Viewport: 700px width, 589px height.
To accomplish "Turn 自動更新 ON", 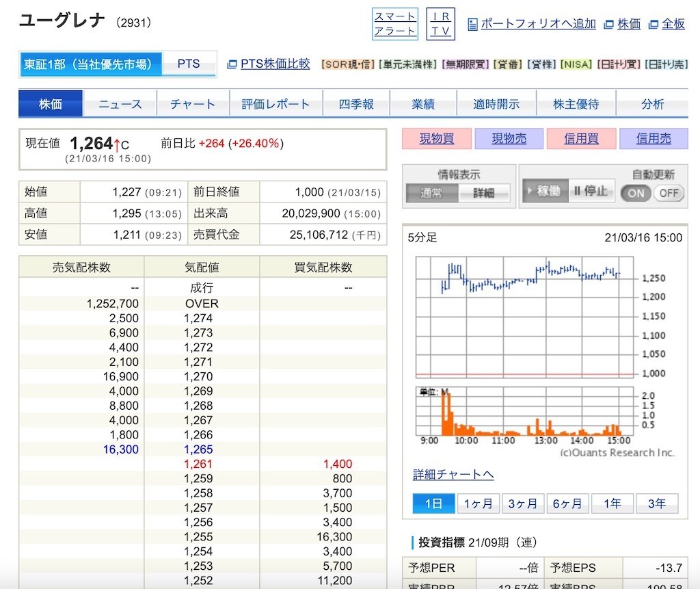I will pos(636,193).
